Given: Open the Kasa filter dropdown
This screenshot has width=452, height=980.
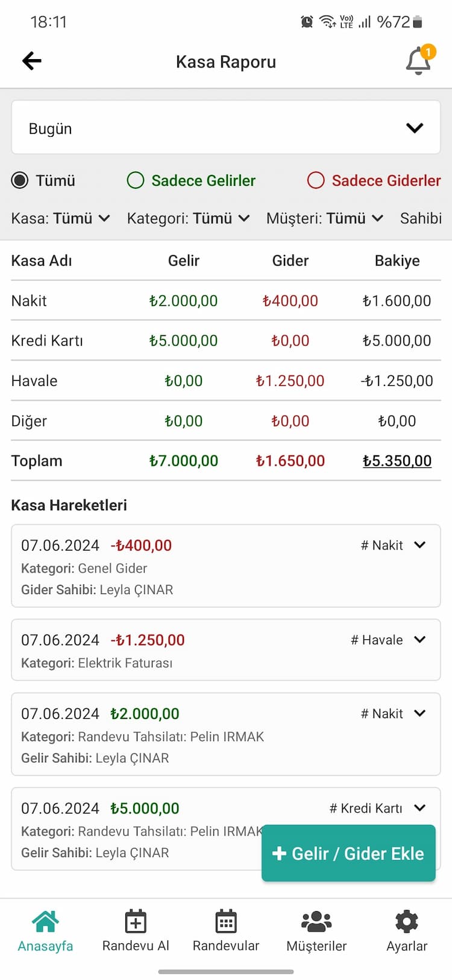Looking at the screenshot, I should [61, 218].
